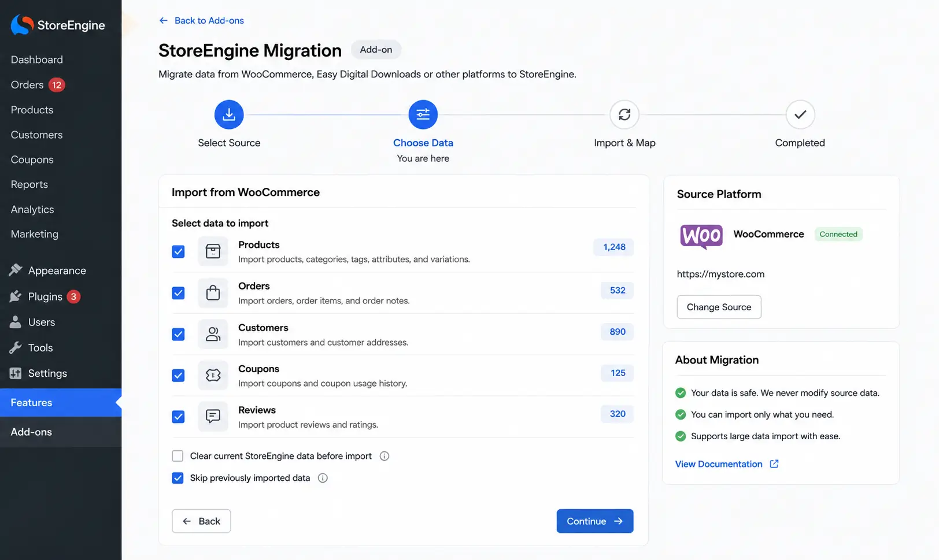
Task: Click the Select Source step label
Action: click(229, 143)
